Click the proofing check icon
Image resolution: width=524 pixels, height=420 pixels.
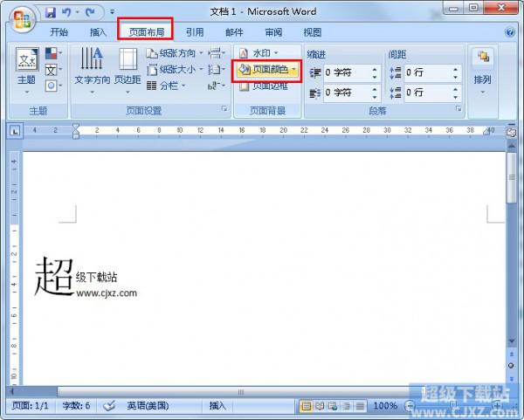coord(109,406)
